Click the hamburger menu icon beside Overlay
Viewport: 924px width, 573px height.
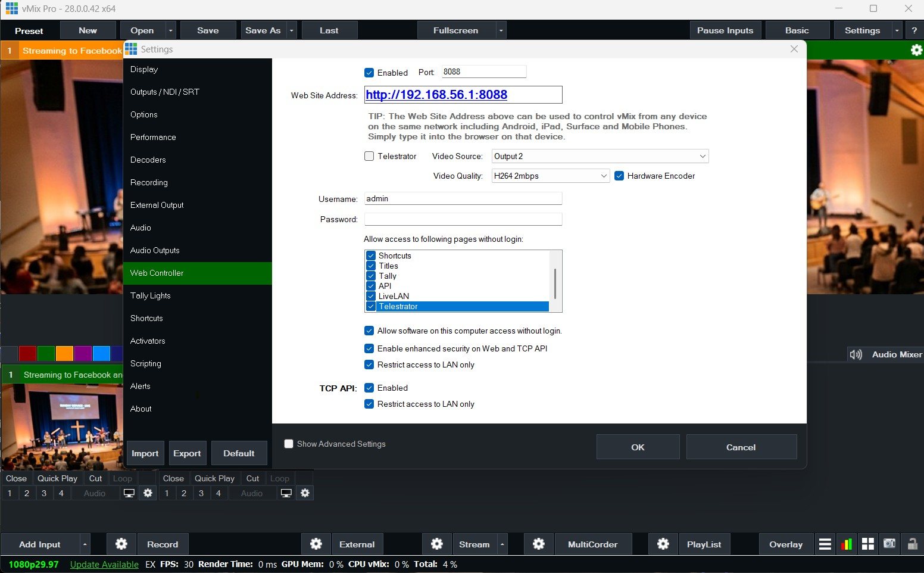[x=825, y=544]
